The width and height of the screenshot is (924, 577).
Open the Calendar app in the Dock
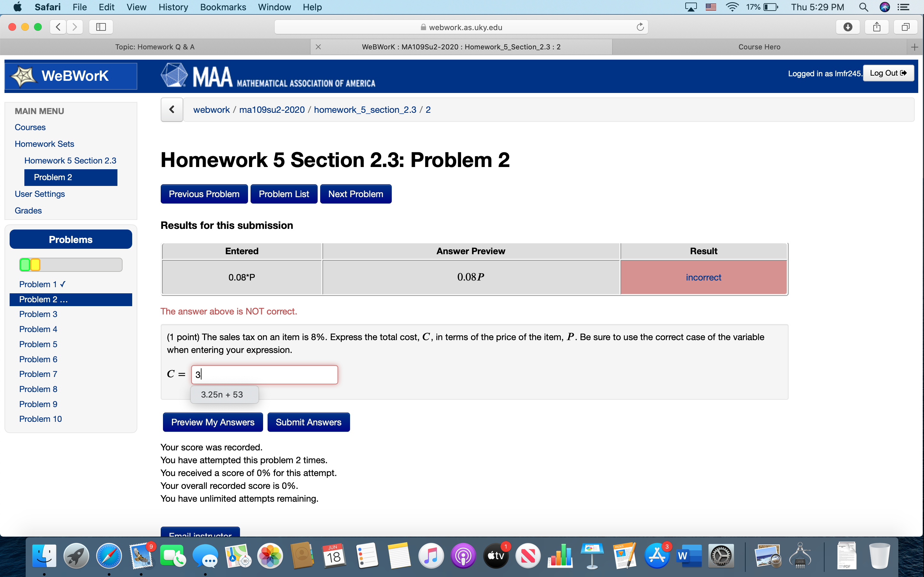(x=333, y=556)
